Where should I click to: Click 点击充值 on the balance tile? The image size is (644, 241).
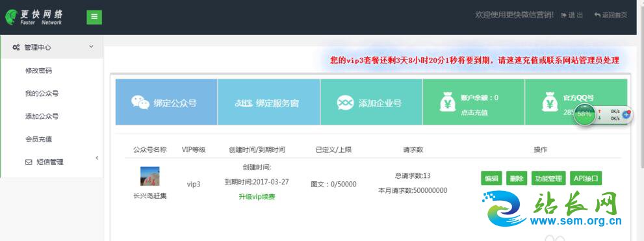(x=474, y=112)
